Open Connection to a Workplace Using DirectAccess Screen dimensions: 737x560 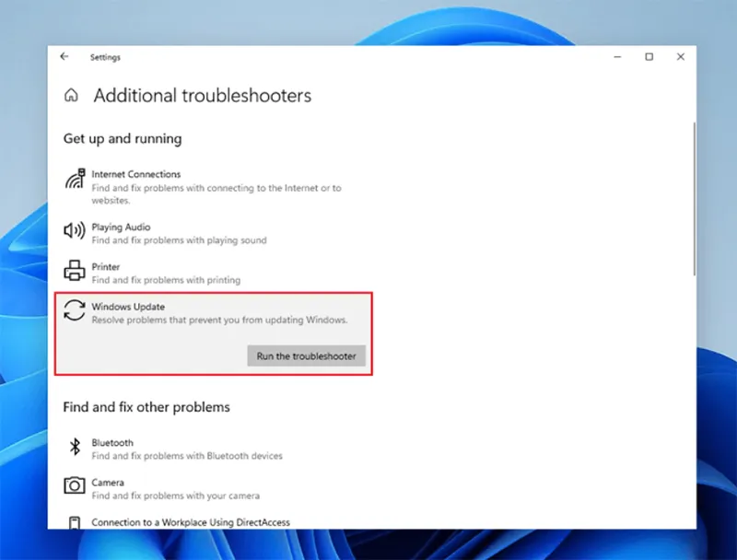pos(191,522)
